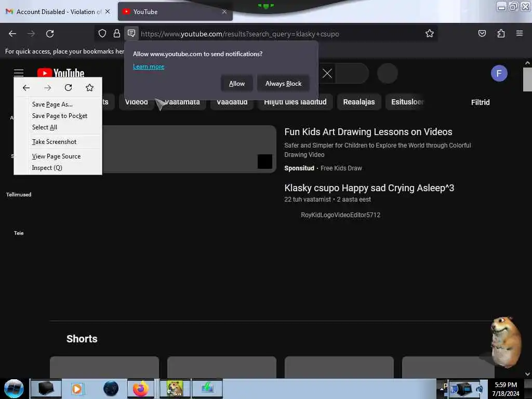
Task: Clear YouTube search with X icon
Action: 327,73
